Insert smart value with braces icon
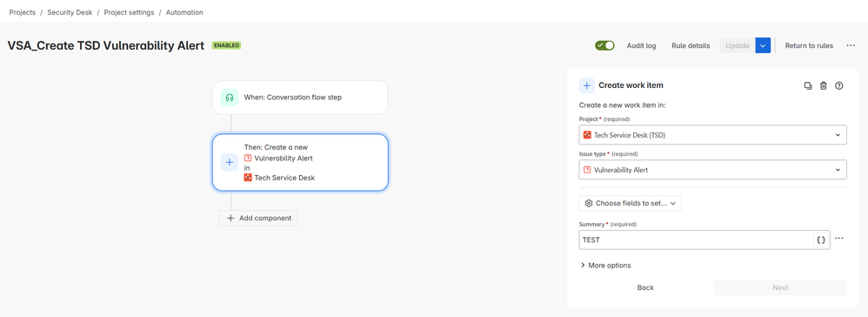 click(821, 240)
